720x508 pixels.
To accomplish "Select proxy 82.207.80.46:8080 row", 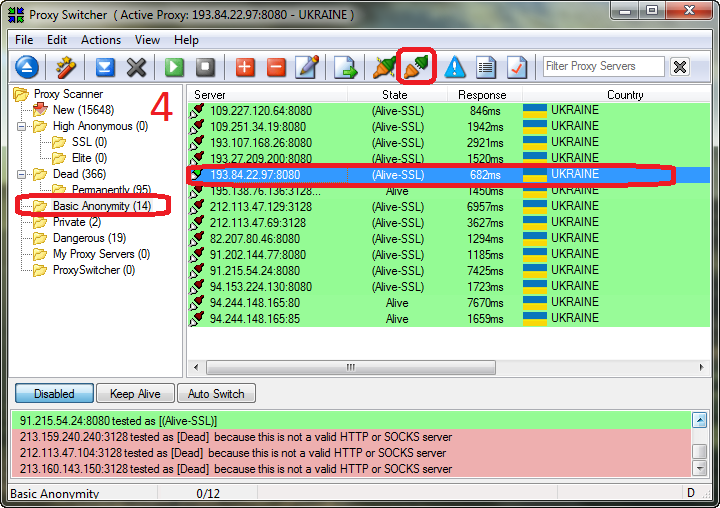I will pyautogui.click(x=449, y=239).
